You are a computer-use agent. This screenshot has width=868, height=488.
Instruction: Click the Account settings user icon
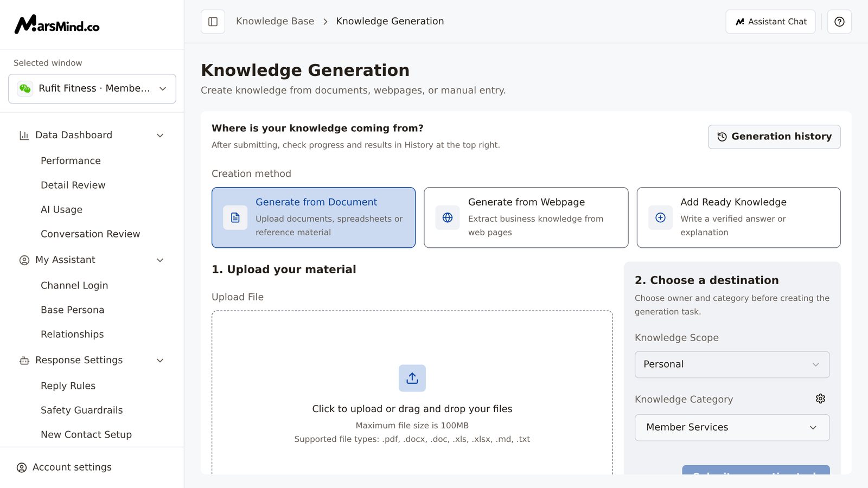[x=22, y=467]
